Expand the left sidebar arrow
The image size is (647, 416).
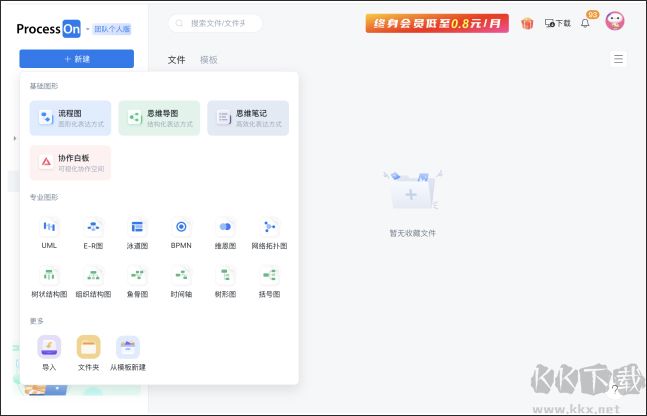[15, 138]
